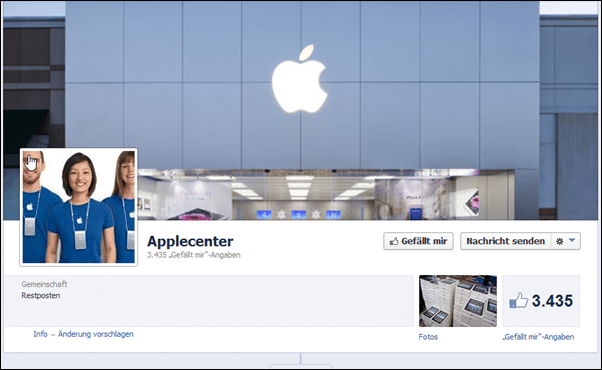Click the Fotos link
602x370 pixels.
click(x=428, y=337)
